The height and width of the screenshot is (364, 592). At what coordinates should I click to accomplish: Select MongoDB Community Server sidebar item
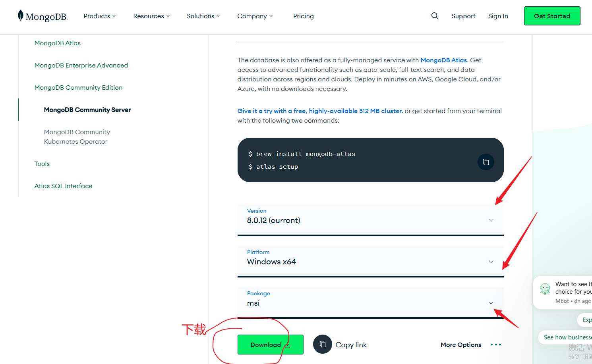point(87,110)
